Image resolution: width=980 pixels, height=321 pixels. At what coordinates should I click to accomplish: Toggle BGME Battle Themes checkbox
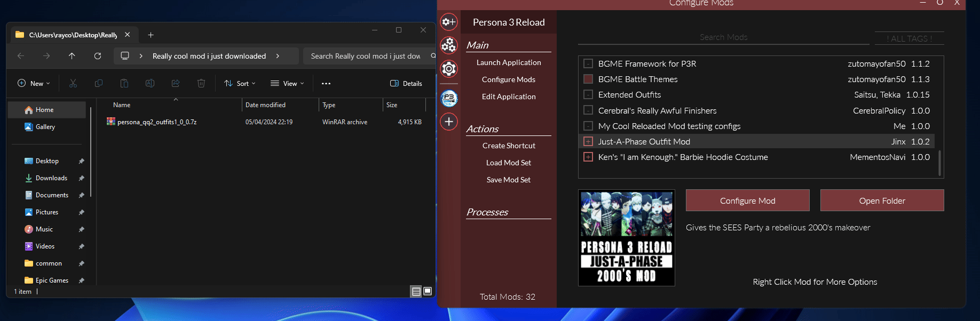[588, 79]
